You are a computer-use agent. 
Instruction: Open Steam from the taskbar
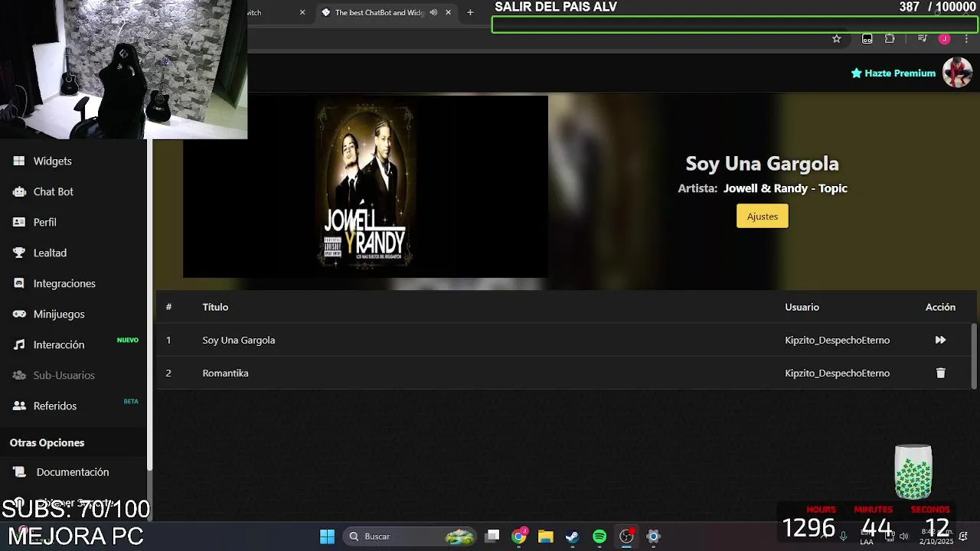pos(573,536)
